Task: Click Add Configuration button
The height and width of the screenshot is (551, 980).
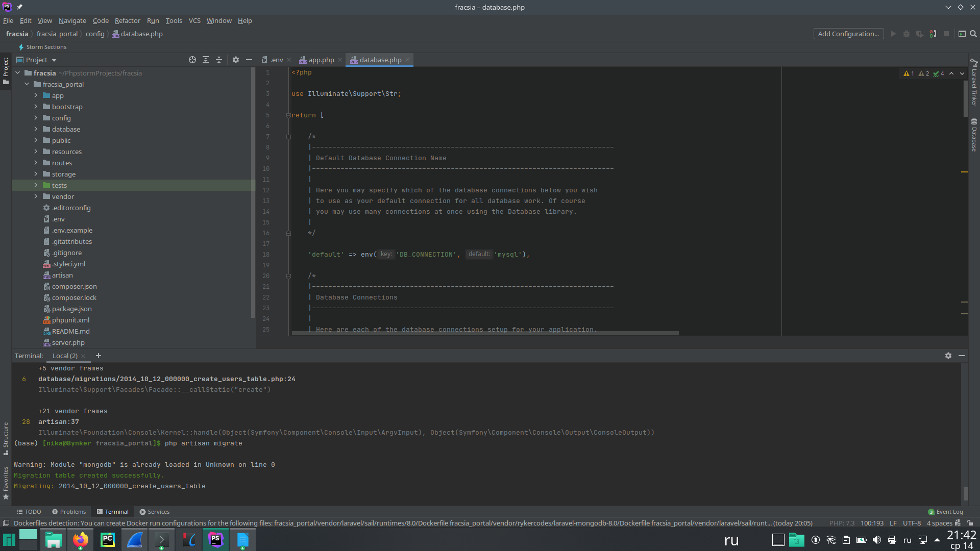Action: (x=848, y=34)
